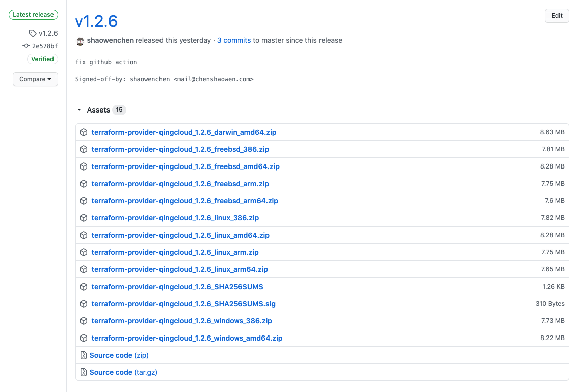Image resolution: width=587 pixels, height=392 pixels.
Task: Click the Verified badge
Action: pyautogui.click(x=42, y=59)
